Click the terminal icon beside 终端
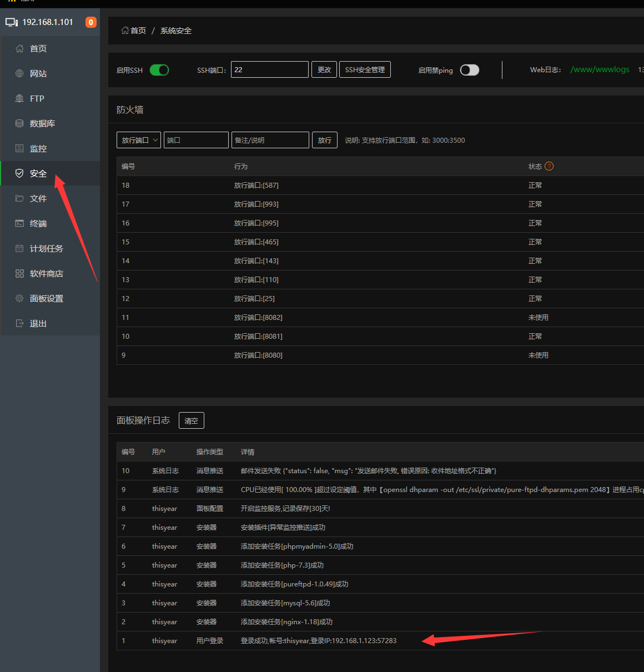Viewport: 644px width, 672px height. click(19, 224)
